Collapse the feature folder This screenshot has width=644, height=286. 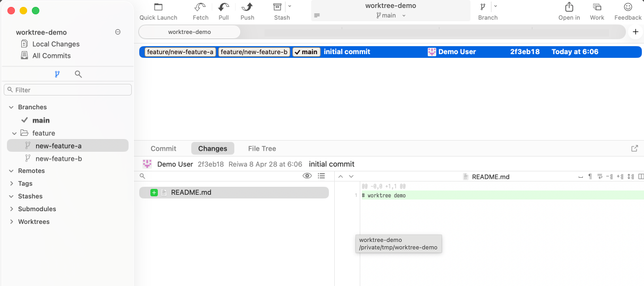point(15,133)
